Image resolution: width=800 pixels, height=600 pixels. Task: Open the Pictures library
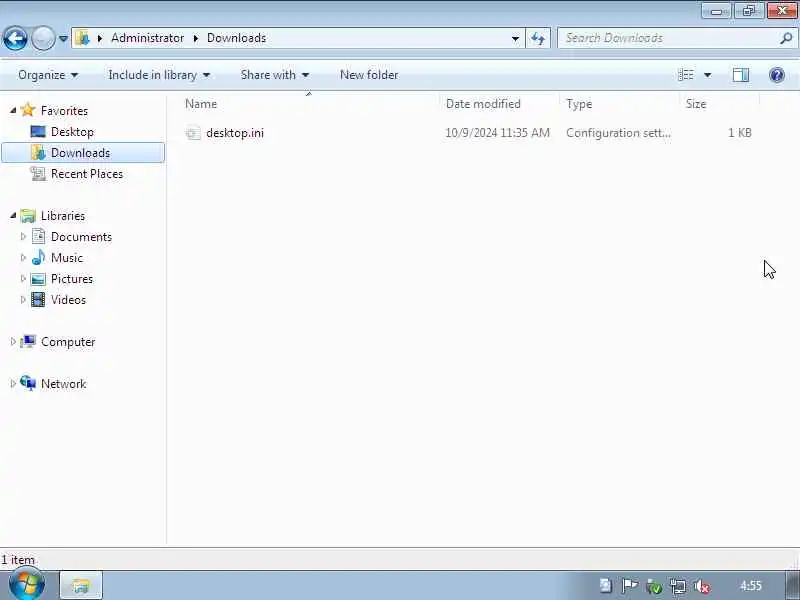[x=72, y=279]
